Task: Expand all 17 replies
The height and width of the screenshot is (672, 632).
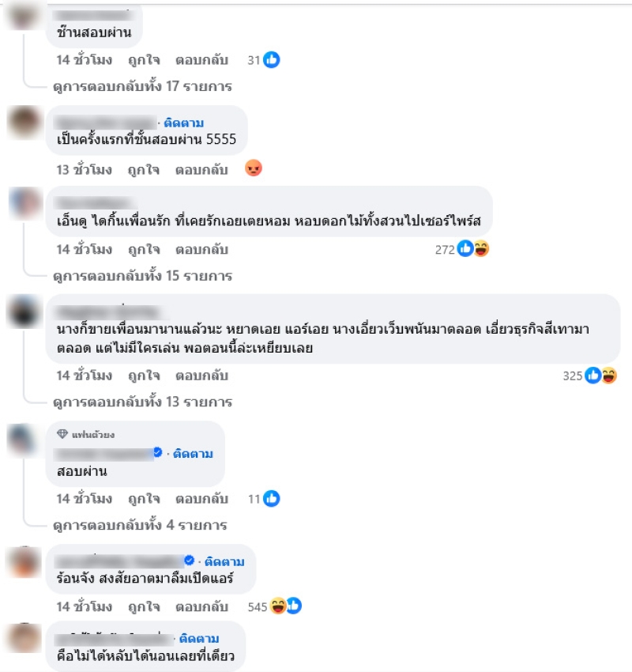Action: 142,87
